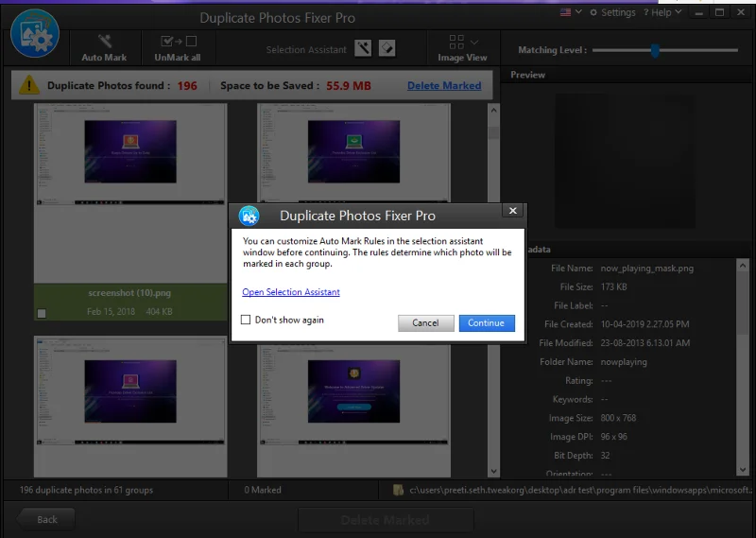Open Settings from the title bar
Screen dimensions: 756x538
(x=612, y=12)
